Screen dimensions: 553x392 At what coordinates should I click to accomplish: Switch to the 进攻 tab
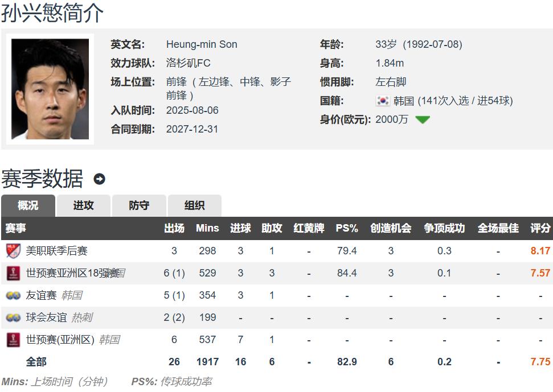point(83,205)
